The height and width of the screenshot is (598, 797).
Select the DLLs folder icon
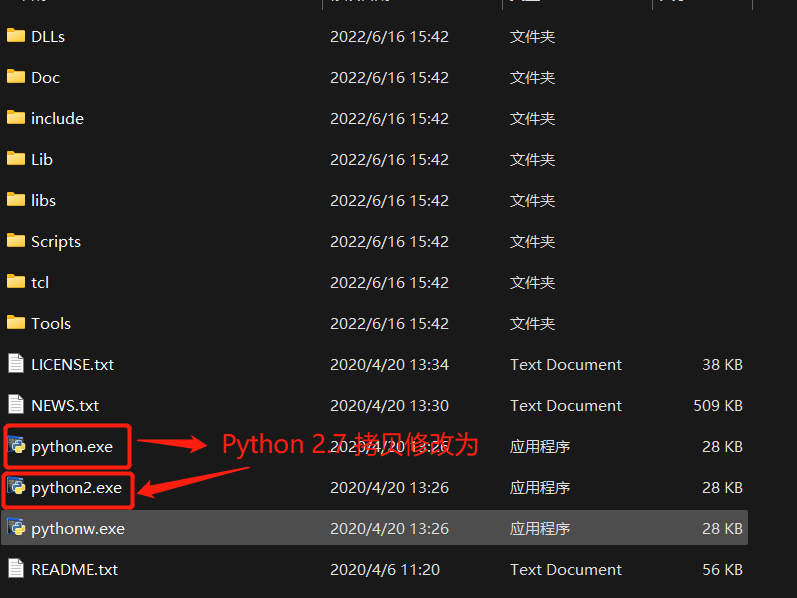tap(16, 36)
